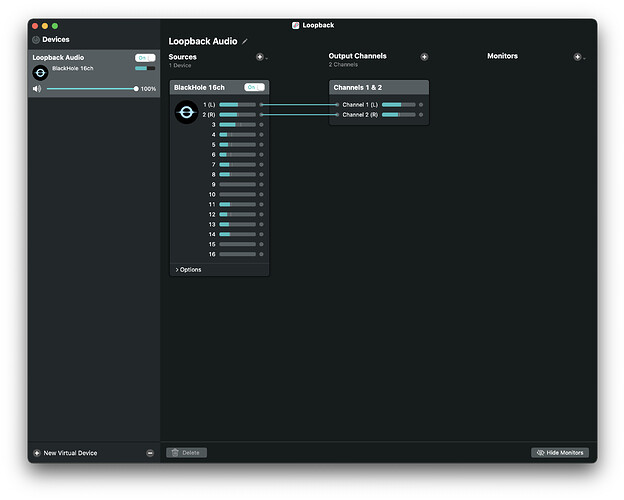Click the Channels 1 & 2 output header
Screen dimensions: 624x500
click(379, 88)
